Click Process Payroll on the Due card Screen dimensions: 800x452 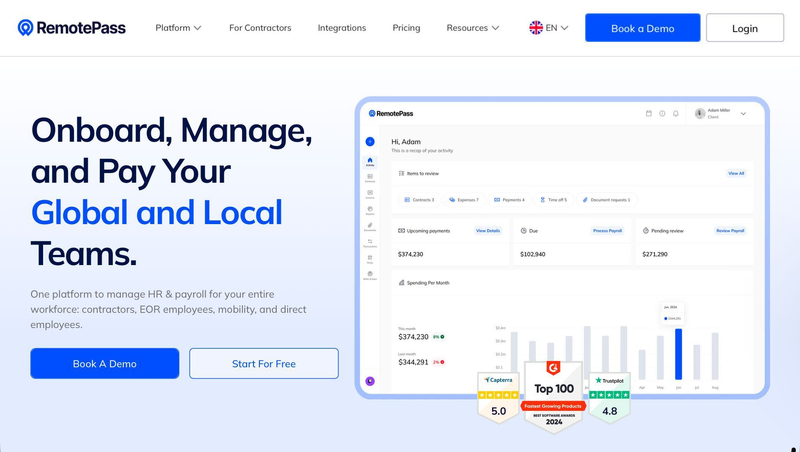pyautogui.click(x=607, y=231)
